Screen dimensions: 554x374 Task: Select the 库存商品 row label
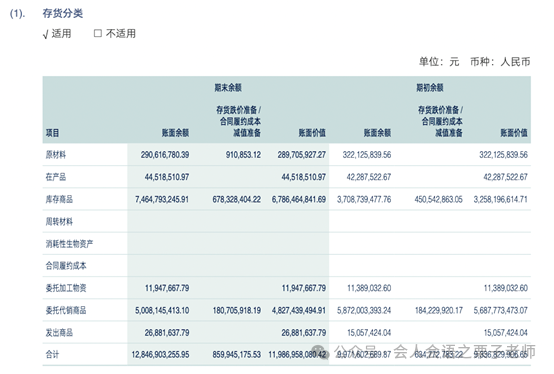[x=59, y=199]
